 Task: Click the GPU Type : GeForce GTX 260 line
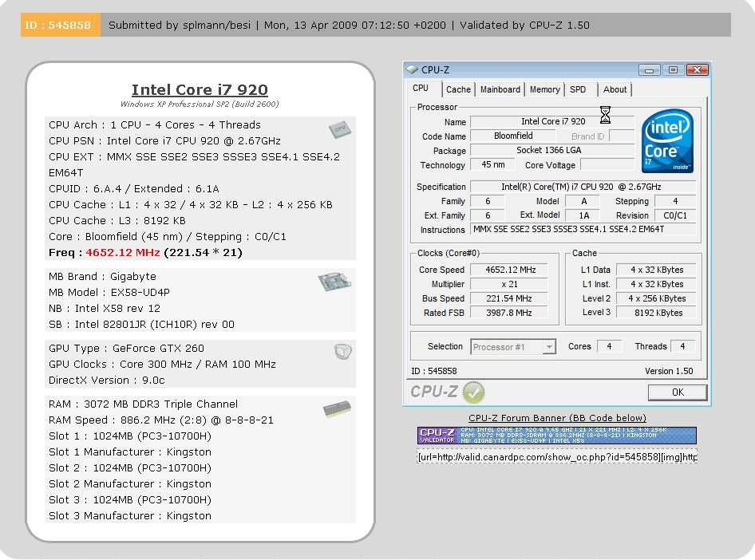[127, 349]
